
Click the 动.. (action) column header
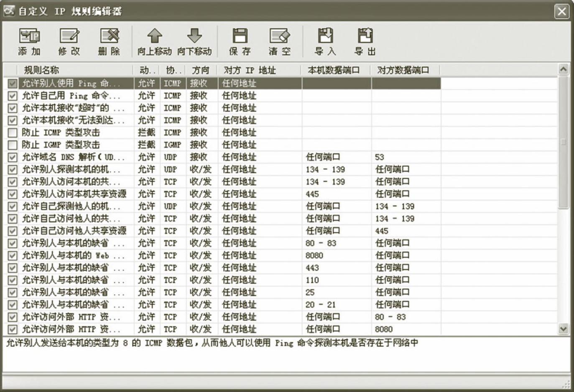pos(146,70)
